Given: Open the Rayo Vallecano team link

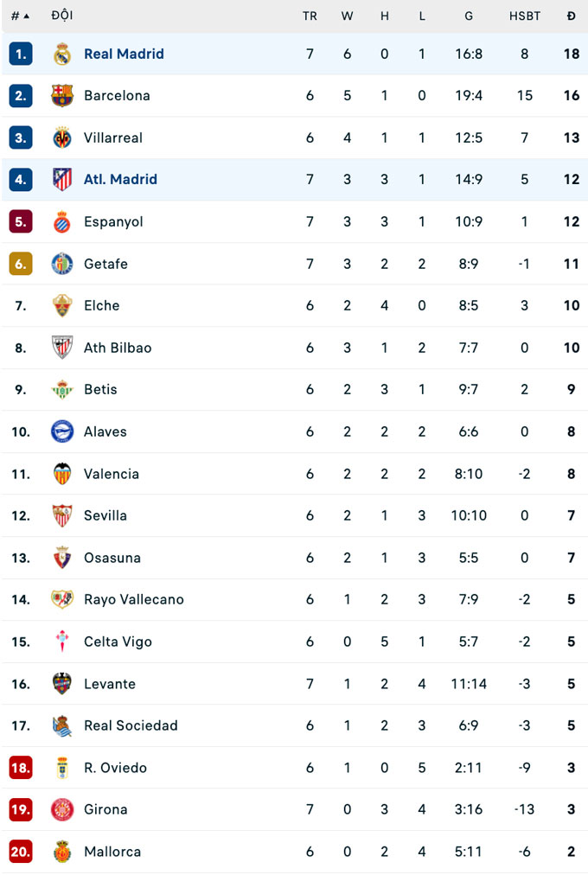Looking at the screenshot, I should point(134,599).
